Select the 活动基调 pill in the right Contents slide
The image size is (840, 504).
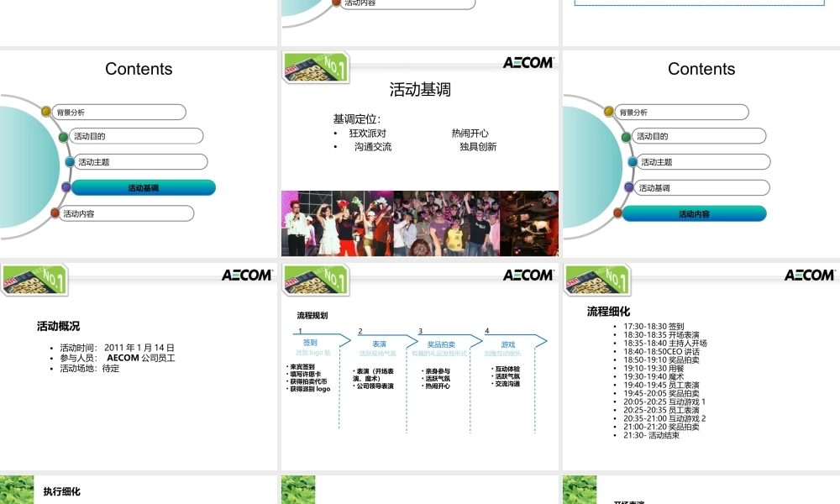point(701,187)
